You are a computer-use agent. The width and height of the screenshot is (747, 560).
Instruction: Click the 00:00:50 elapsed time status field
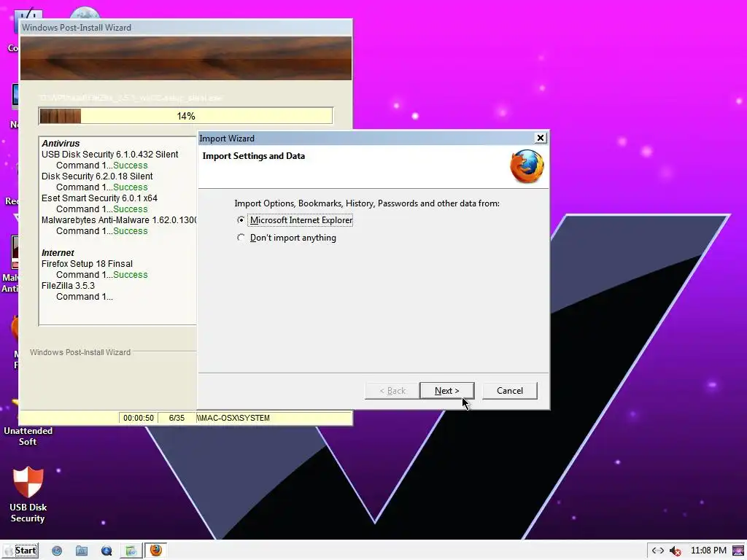pos(138,418)
